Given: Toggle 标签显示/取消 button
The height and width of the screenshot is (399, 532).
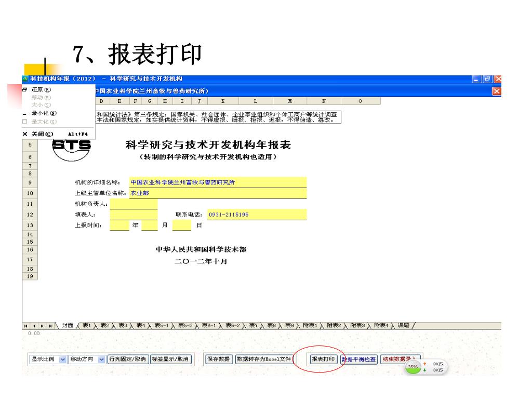Looking at the screenshot, I should (x=170, y=360).
